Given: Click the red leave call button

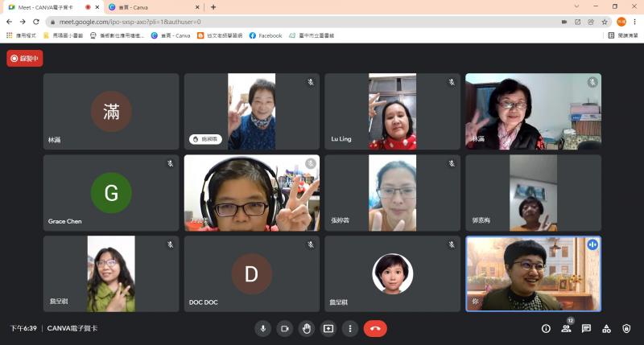Looking at the screenshot, I should pos(375,328).
